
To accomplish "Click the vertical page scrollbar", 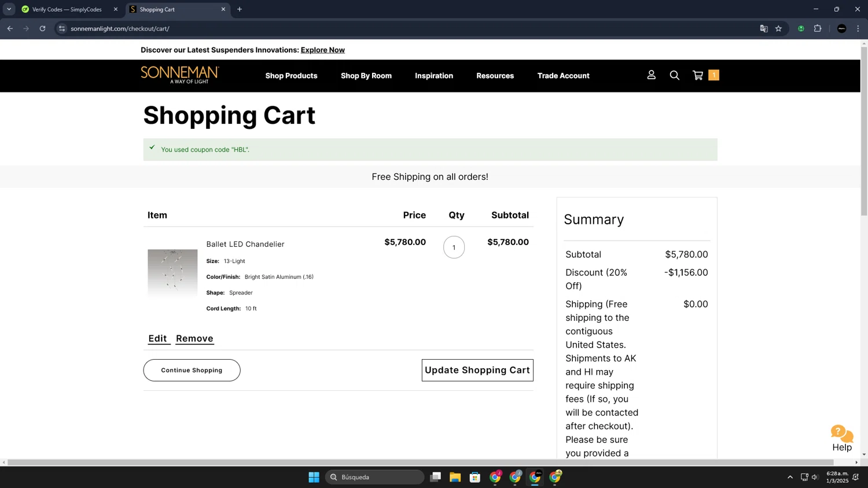I will [864, 131].
